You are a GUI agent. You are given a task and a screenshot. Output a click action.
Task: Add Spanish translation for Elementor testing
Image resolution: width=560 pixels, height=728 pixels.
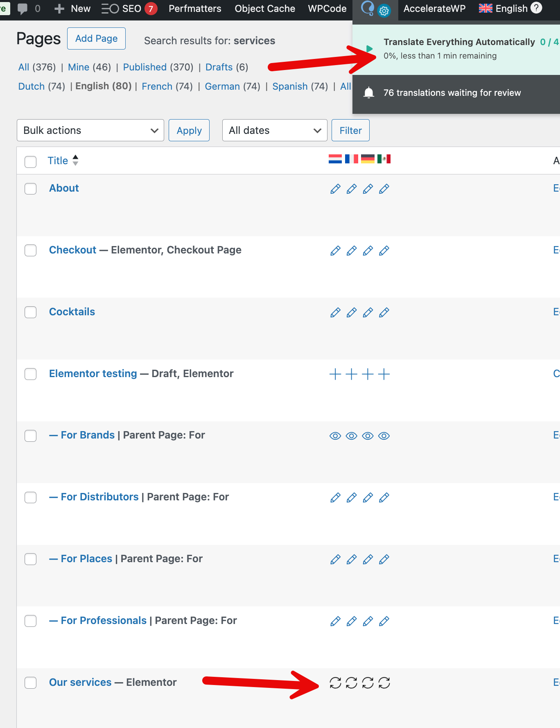[384, 374]
